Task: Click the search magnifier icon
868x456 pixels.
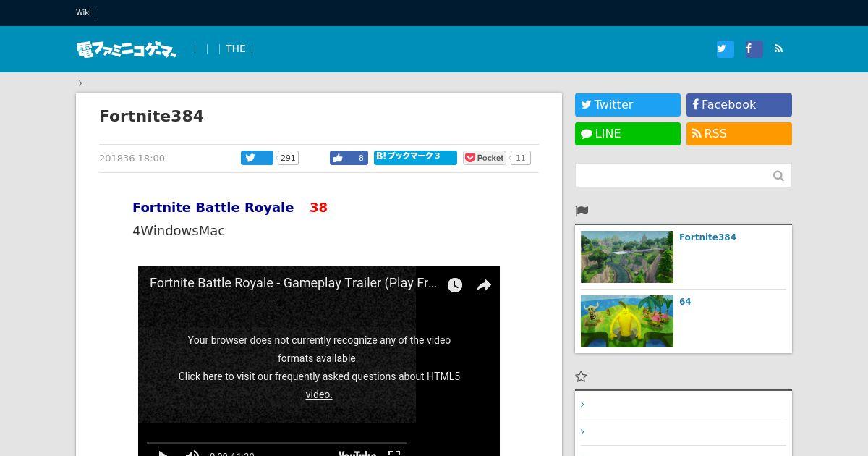Action: pyautogui.click(x=778, y=175)
